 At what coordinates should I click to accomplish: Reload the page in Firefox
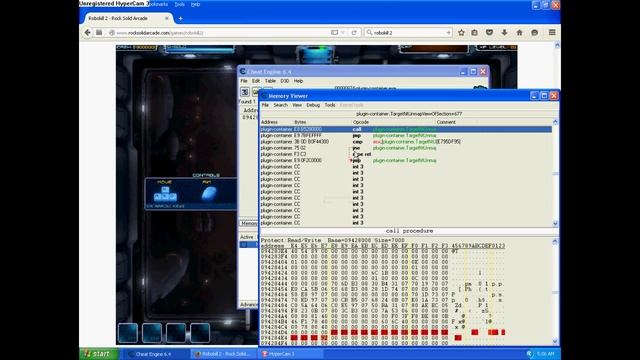pos(354,32)
